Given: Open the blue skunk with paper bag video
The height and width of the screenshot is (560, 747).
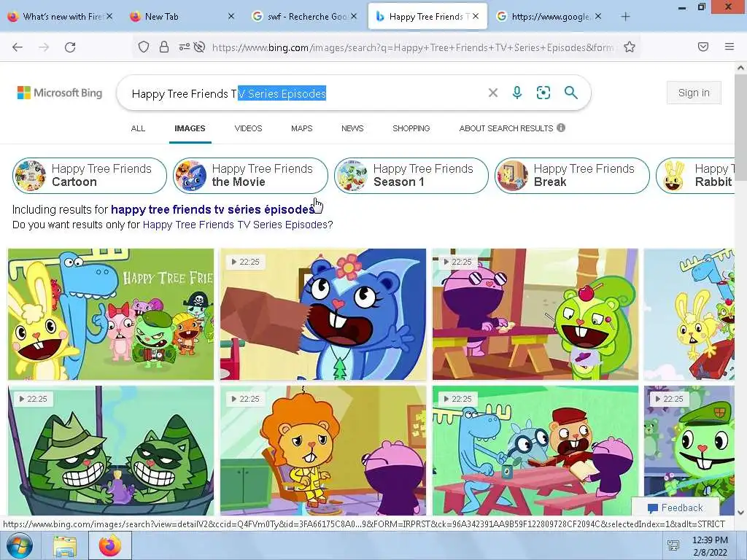Looking at the screenshot, I should click(x=323, y=314).
